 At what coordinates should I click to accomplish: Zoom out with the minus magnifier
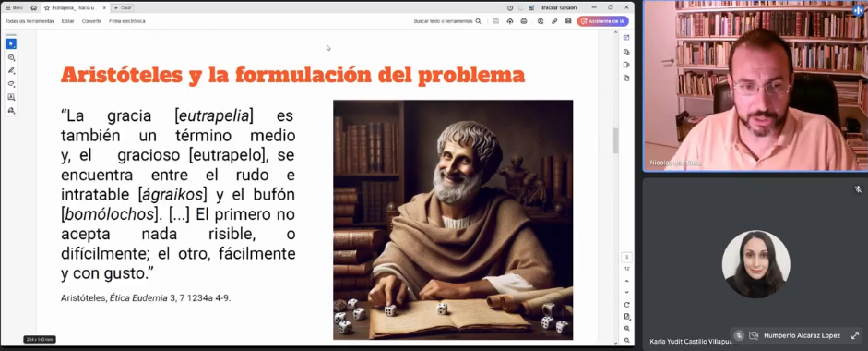click(626, 340)
